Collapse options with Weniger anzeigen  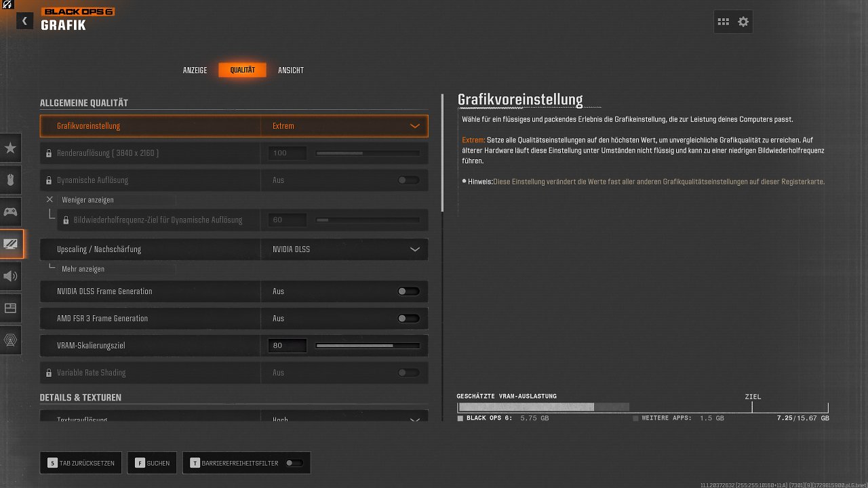click(x=87, y=200)
